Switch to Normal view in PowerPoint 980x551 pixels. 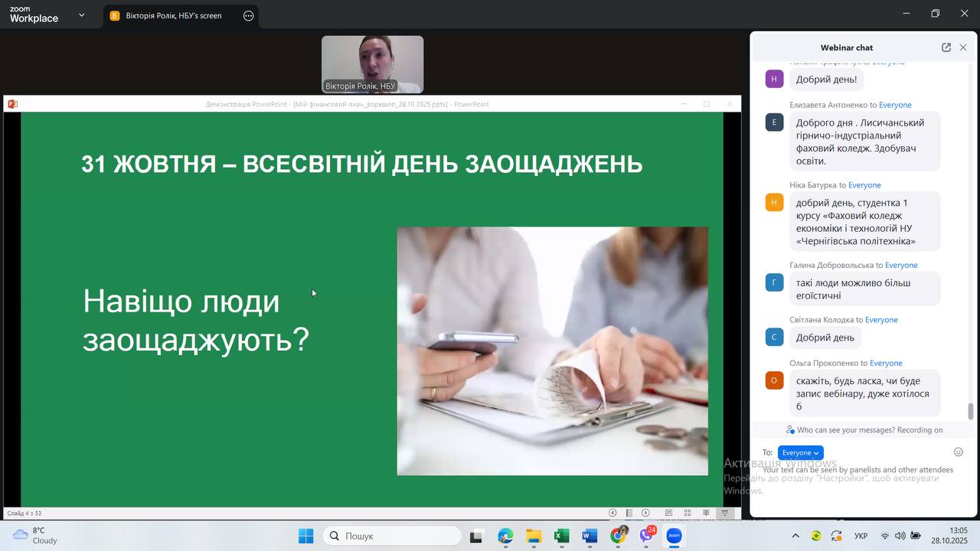pos(668,513)
